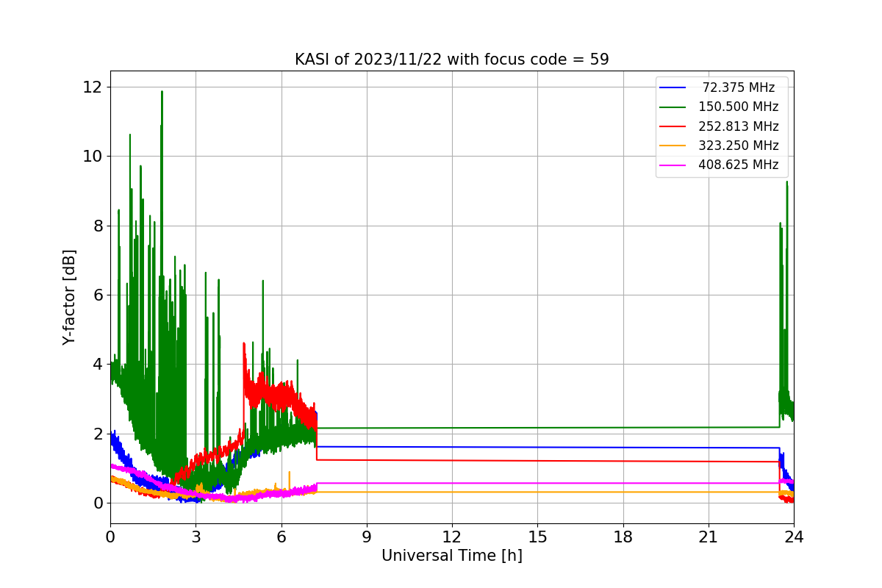The height and width of the screenshot is (588, 882).
Task: Click the red curve's jump near 4.5 dB
Action: click(243, 344)
